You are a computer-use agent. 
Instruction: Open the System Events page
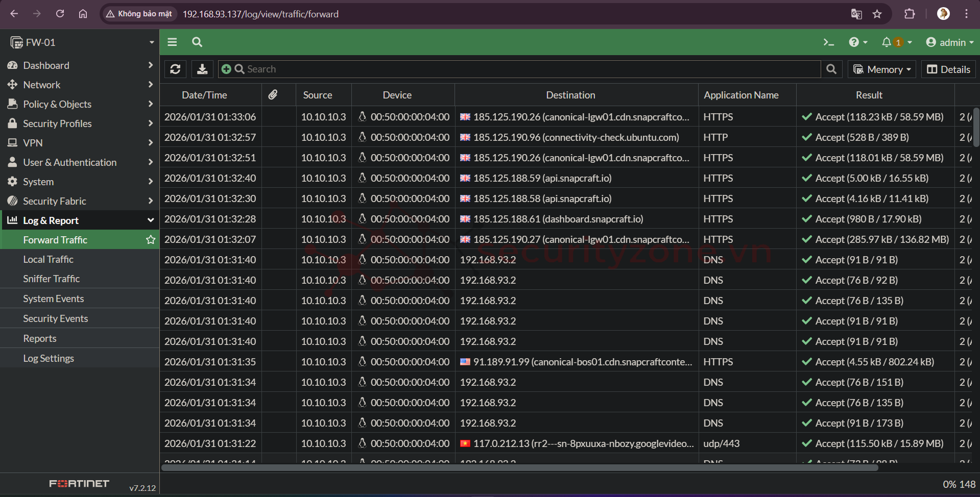pyautogui.click(x=54, y=299)
